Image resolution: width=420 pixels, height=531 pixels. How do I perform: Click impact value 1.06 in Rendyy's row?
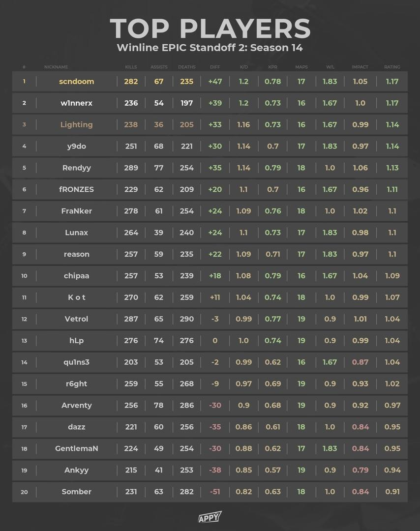360,168
